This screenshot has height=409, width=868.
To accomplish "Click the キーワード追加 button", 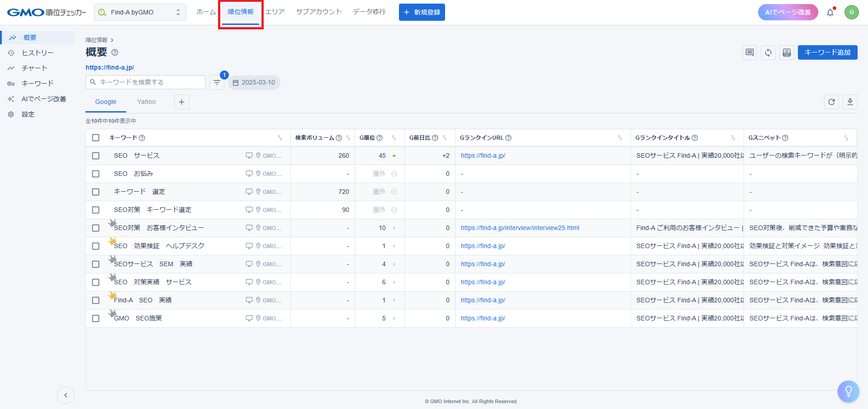I will click(828, 52).
